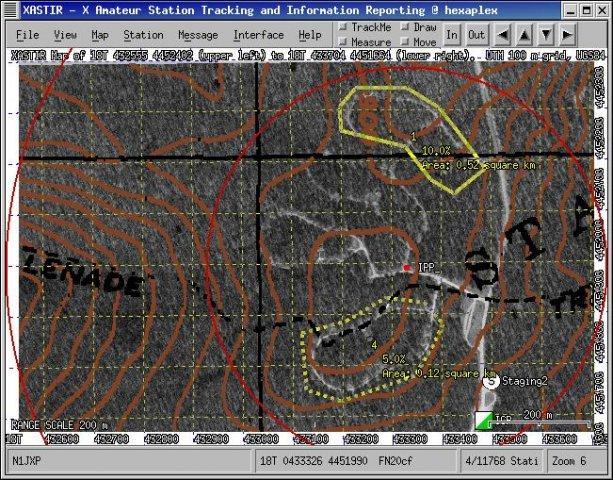
Task: Expand the File menu
Action: coord(27,35)
